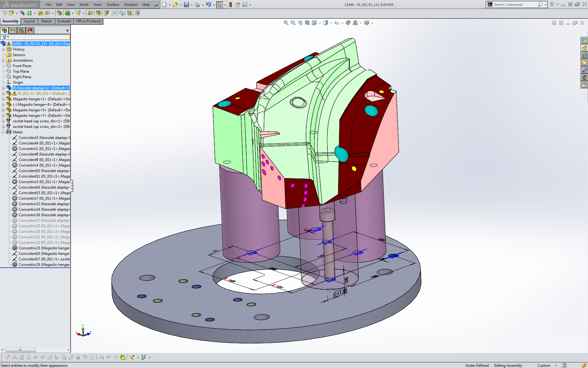
Task: Open the FeatureManager design tree tab icon
Action: point(4,31)
